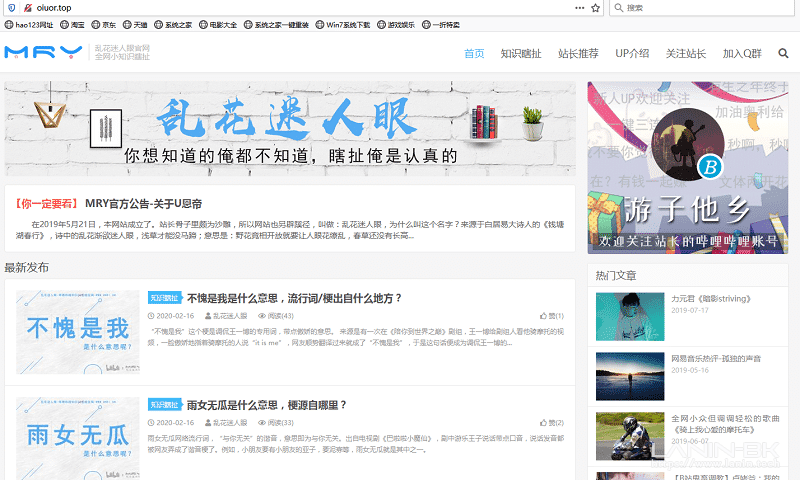Open the 淘宝 bookmark
The height and width of the screenshot is (480, 800).
click(72, 24)
